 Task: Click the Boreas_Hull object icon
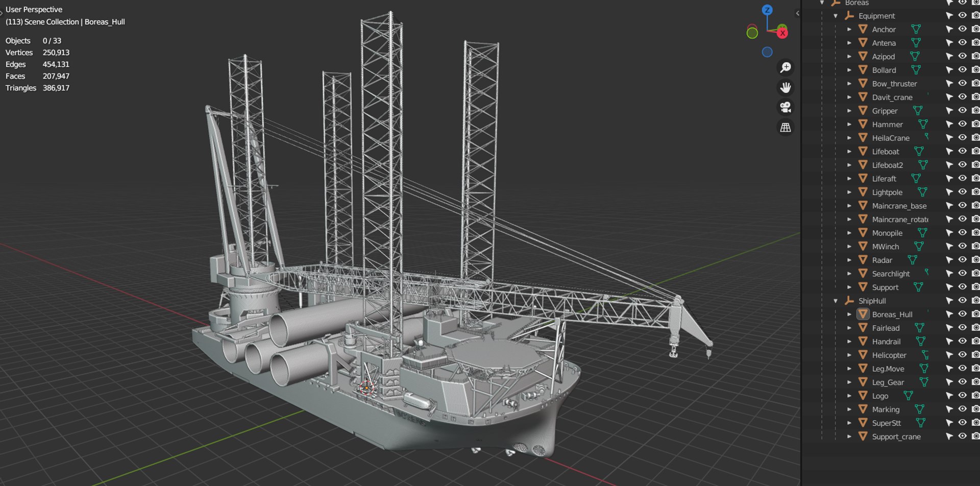[863, 314]
